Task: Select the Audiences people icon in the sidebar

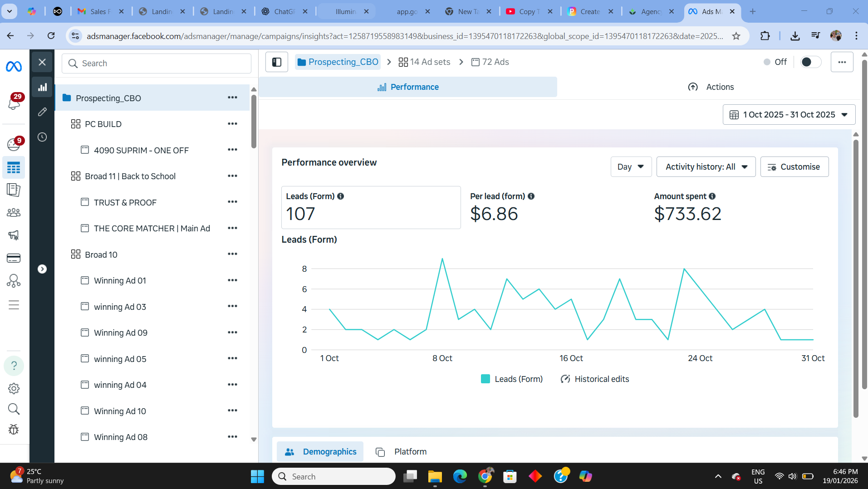Action: click(x=14, y=212)
